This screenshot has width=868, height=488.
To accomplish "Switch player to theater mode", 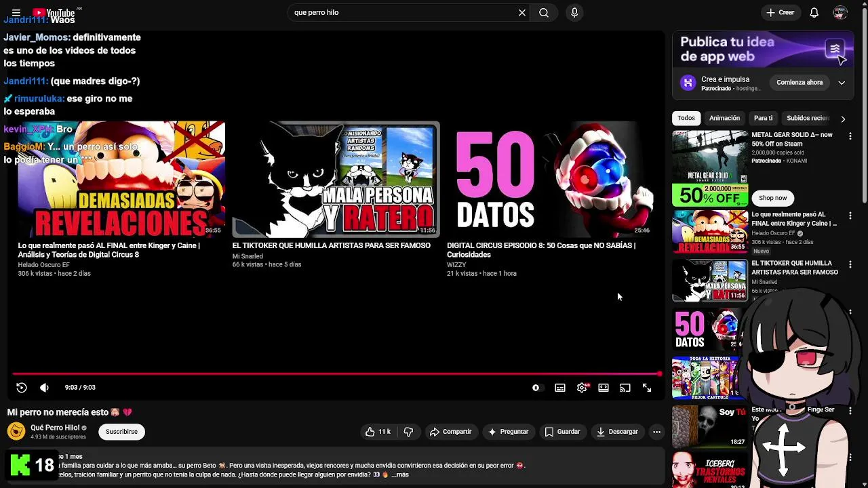I will coord(604,388).
